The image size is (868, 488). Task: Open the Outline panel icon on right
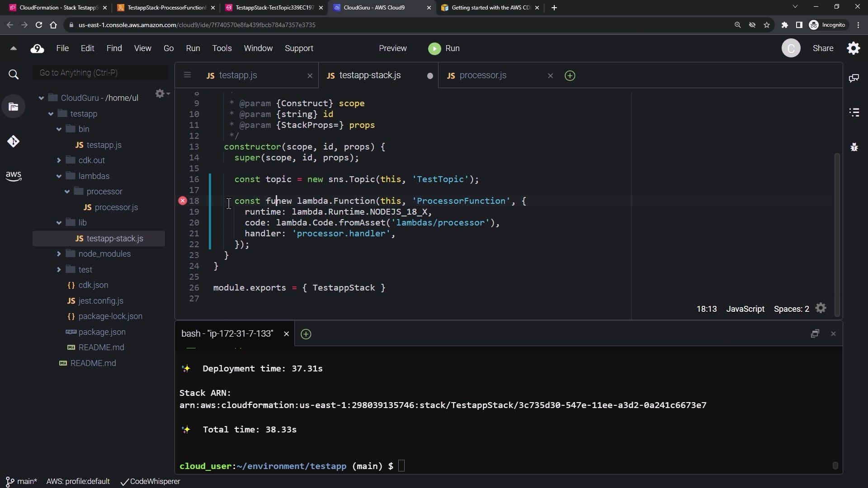tap(854, 113)
